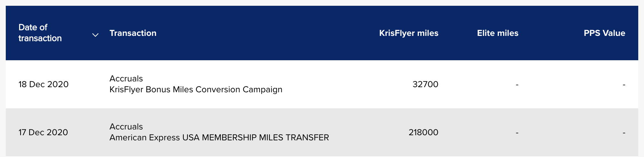Click the Elite miles dash for 17 Dec

coord(517,133)
